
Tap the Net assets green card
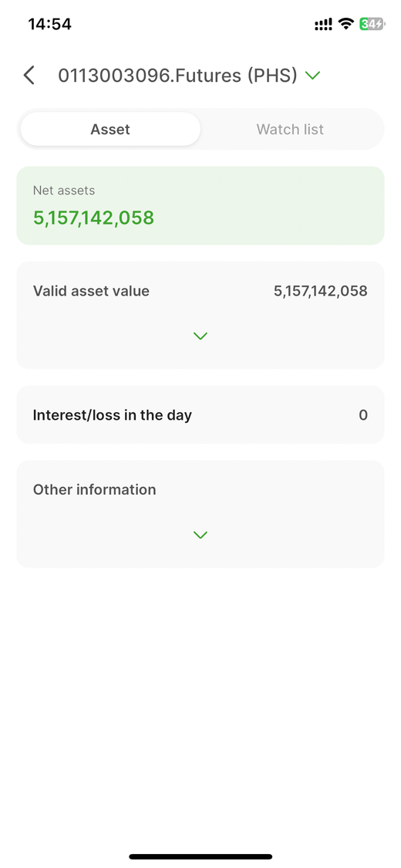(200, 205)
